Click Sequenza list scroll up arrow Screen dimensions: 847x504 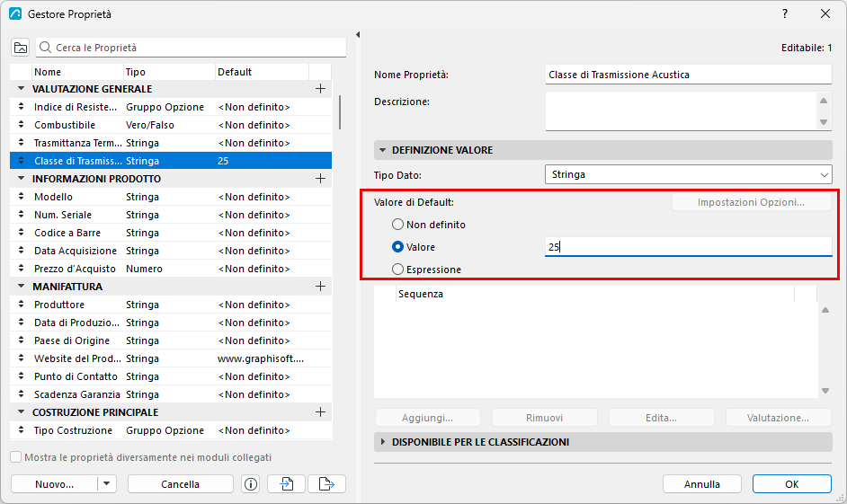pyautogui.click(x=825, y=310)
